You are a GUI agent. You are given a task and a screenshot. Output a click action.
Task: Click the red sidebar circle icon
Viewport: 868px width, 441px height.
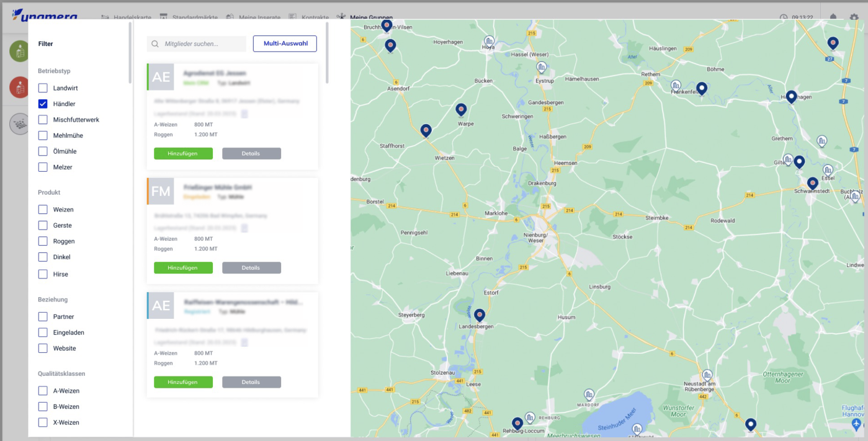[x=20, y=87]
